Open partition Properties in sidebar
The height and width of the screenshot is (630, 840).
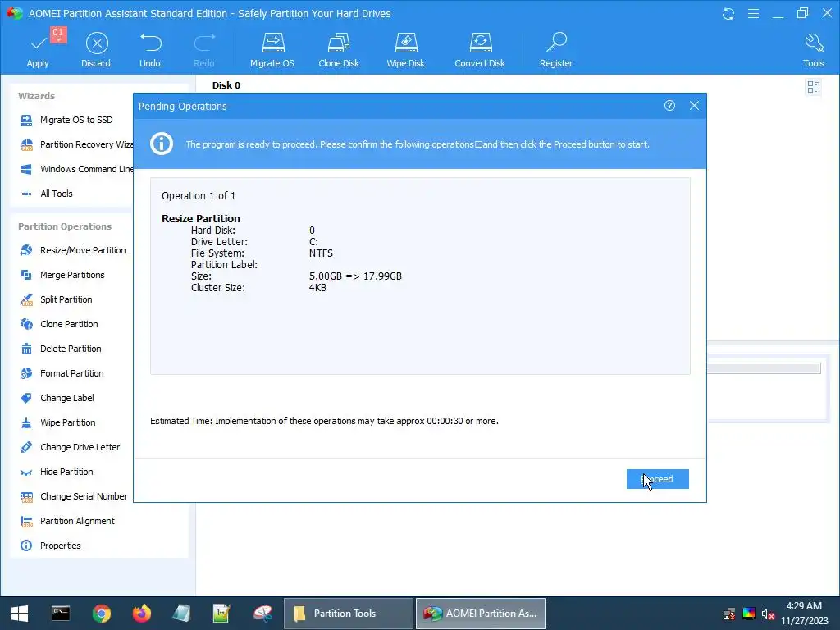coord(50,546)
